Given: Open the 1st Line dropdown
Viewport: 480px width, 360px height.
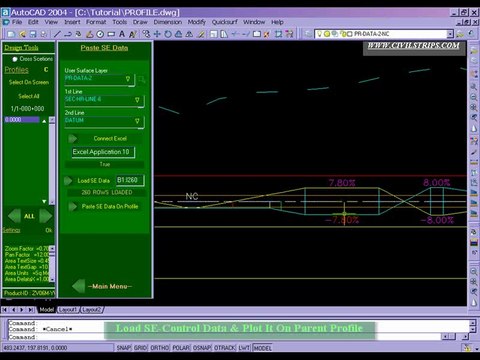Looking at the screenshot, I should coord(137,100).
